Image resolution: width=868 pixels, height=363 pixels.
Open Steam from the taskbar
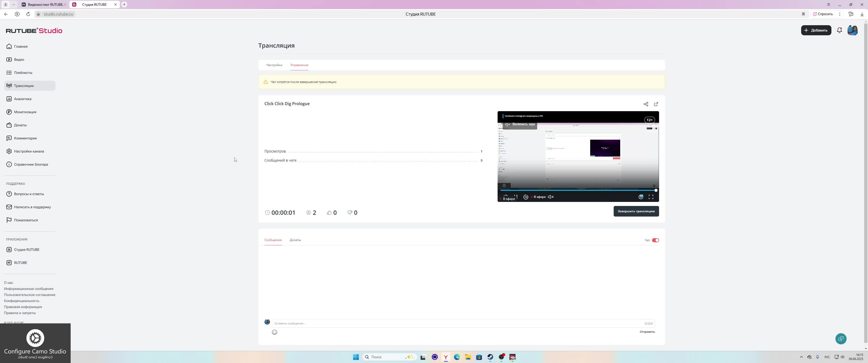click(x=490, y=357)
